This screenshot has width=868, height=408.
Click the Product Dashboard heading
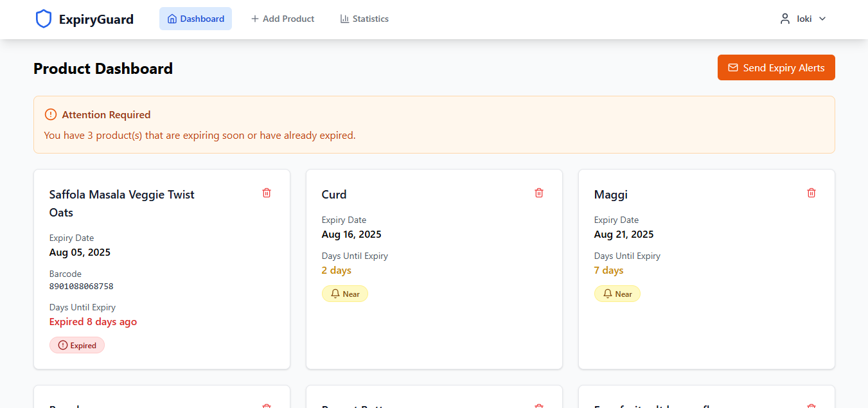click(103, 69)
